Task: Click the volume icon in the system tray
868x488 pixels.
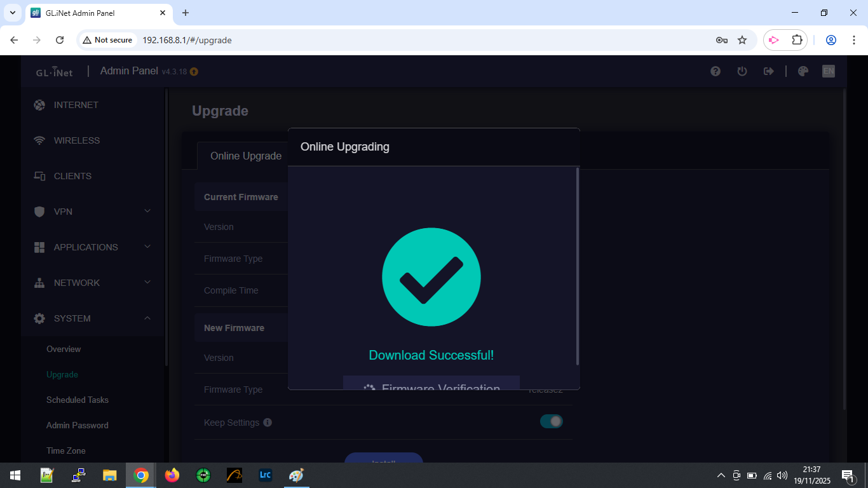Action: [x=782, y=475]
